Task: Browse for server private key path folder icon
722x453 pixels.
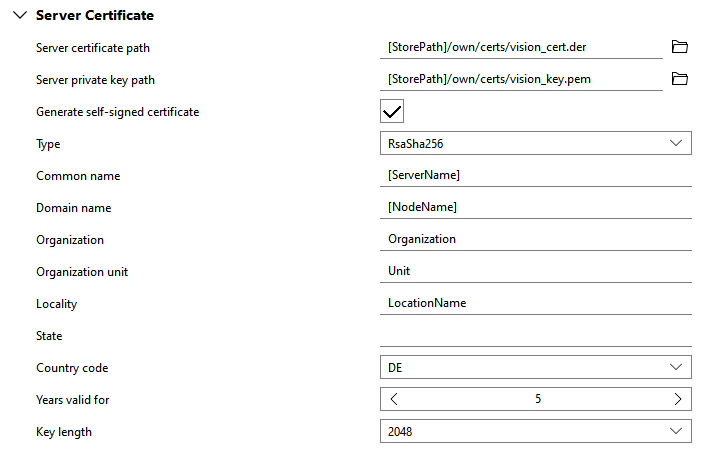Action: (x=680, y=79)
